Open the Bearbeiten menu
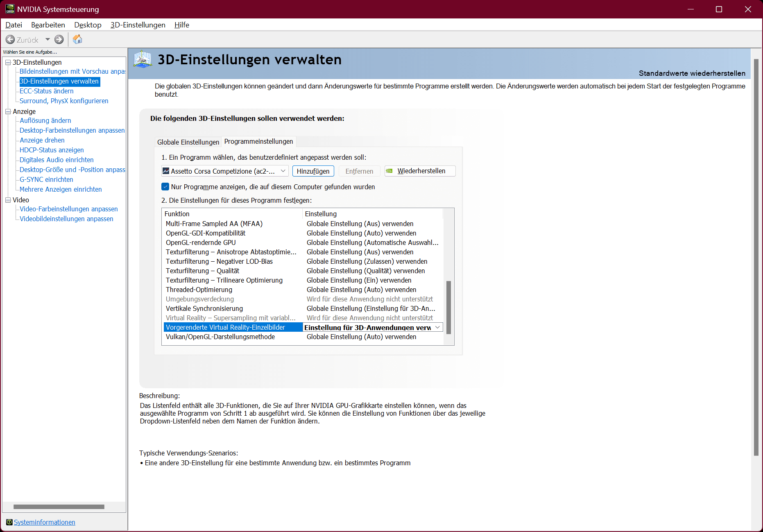Screen dimensions: 763x532 tap(48, 25)
